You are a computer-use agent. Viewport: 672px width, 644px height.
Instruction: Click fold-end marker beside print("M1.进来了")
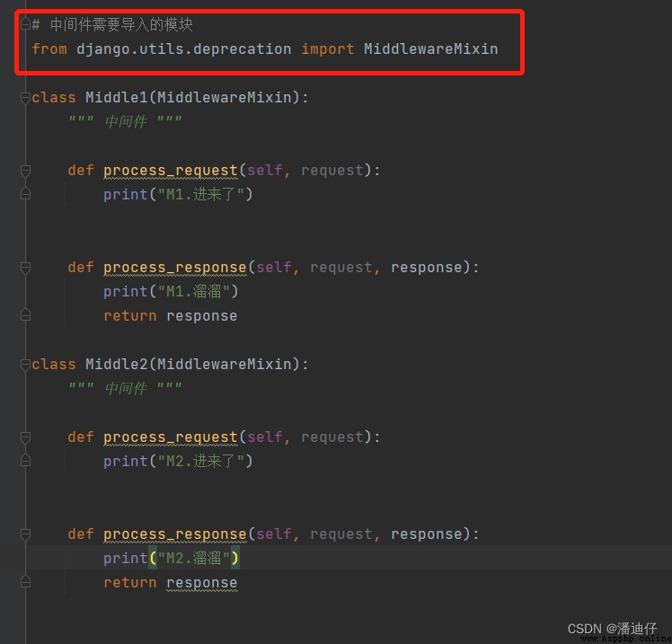(x=25, y=194)
